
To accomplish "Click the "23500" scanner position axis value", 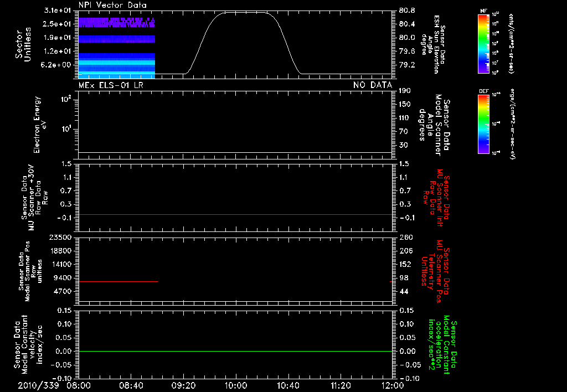I will (60, 237).
